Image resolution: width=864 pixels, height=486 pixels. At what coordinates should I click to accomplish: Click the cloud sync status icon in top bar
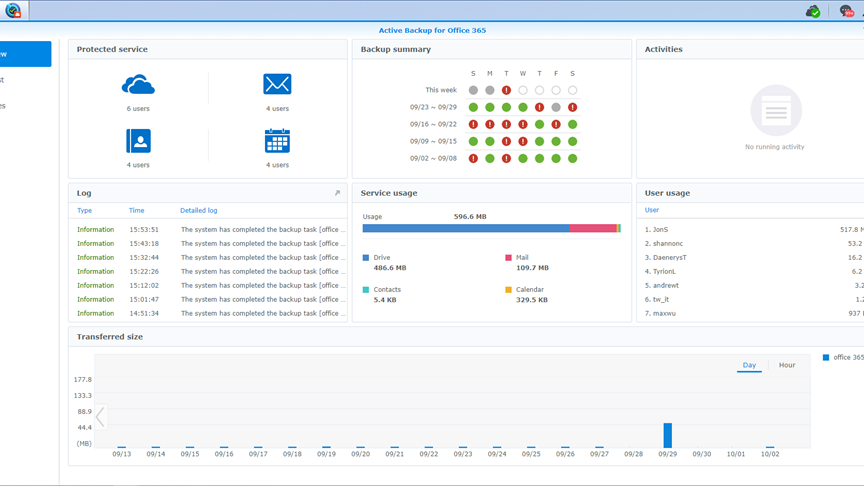[813, 10]
